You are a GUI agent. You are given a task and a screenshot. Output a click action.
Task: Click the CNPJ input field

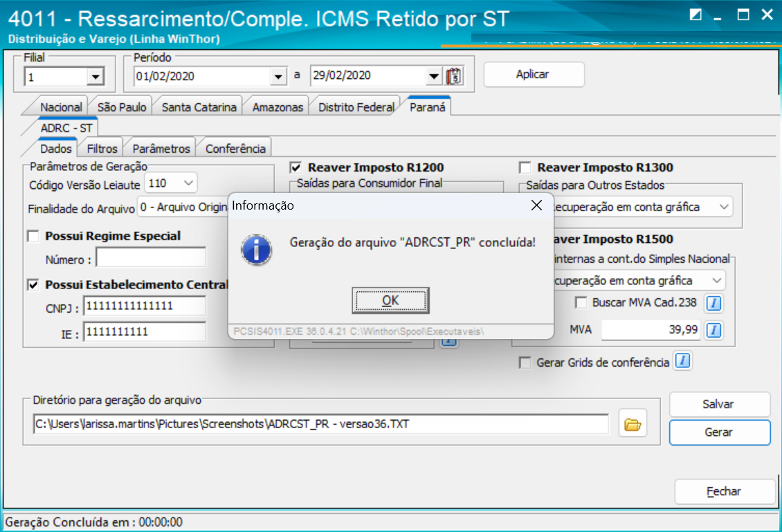(x=145, y=306)
